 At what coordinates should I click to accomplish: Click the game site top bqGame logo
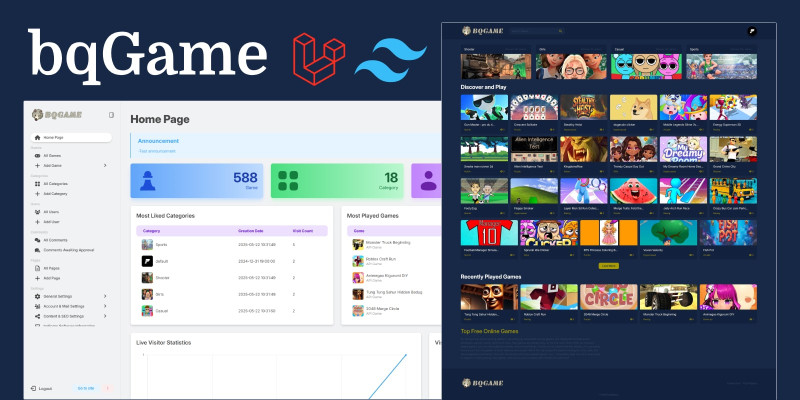(x=483, y=31)
